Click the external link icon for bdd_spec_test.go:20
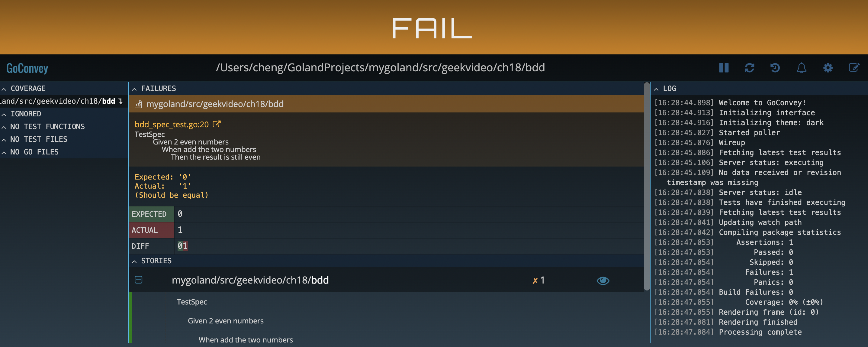Image resolution: width=868 pixels, height=347 pixels. 217,124
